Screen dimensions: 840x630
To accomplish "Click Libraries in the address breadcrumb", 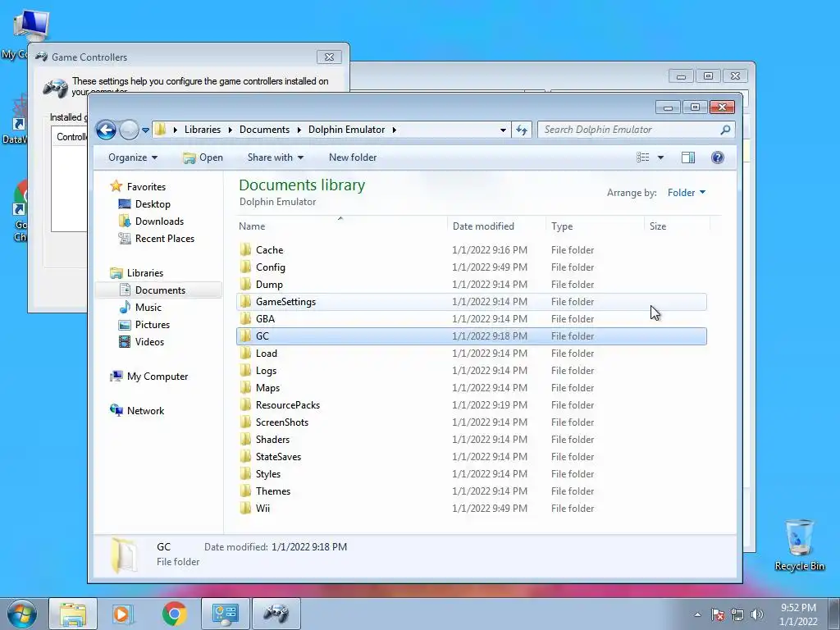I will pyautogui.click(x=203, y=130).
